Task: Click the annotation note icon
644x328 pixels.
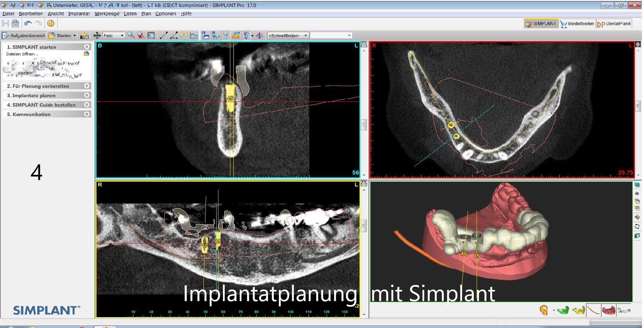Action: pos(184,35)
